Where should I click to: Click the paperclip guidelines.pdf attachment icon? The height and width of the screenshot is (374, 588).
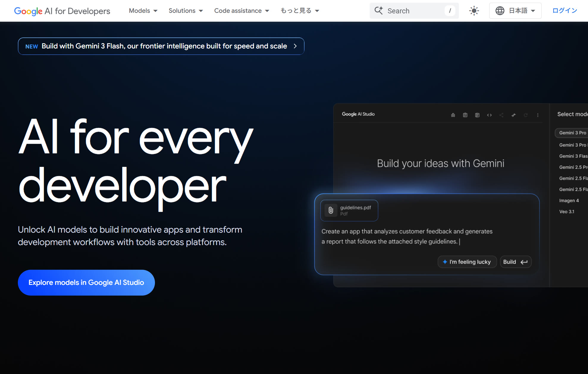(x=331, y=210)
